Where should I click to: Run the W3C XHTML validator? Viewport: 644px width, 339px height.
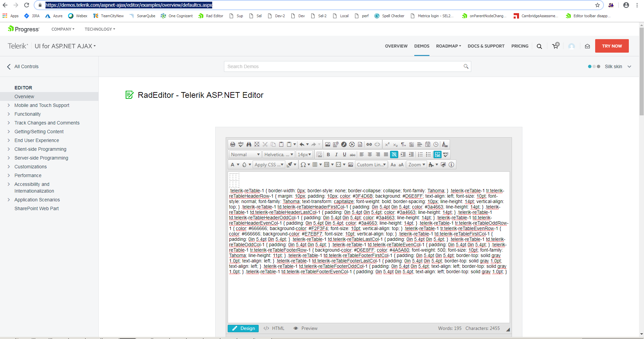click(x=446, y=154)
